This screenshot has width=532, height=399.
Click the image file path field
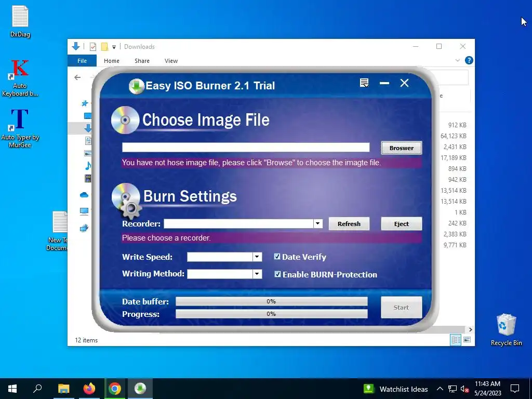(246, 147)
